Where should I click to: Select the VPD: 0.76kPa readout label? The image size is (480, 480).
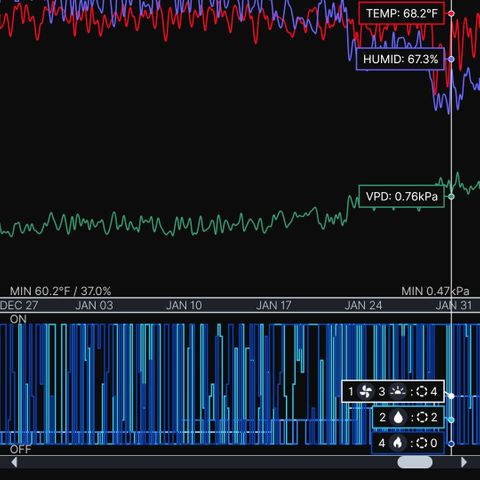click(402, 197)
